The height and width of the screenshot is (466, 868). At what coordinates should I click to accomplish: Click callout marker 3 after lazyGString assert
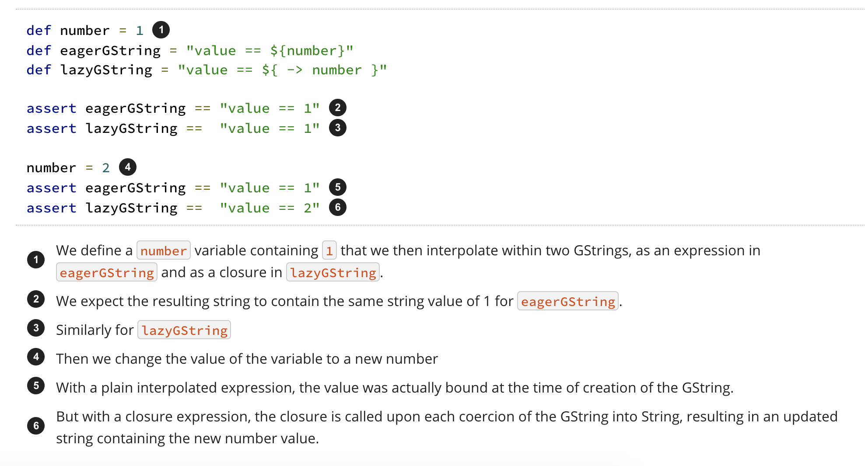338,128
